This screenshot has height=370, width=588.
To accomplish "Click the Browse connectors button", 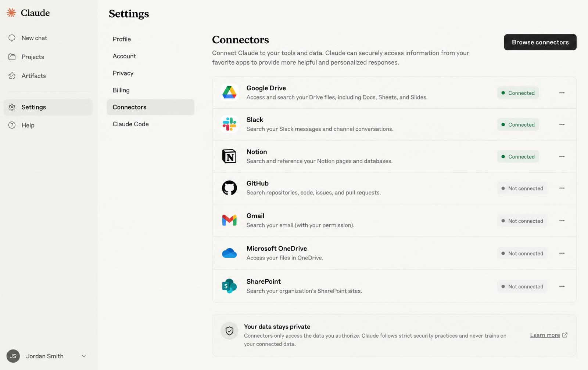I will pyautogui.click(x=540, y=42).
